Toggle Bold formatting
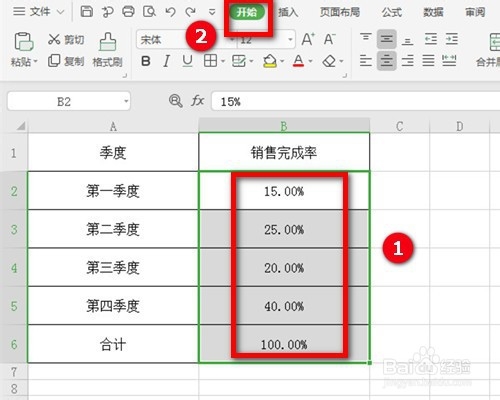Screen dimensions: 500x400 146,61
